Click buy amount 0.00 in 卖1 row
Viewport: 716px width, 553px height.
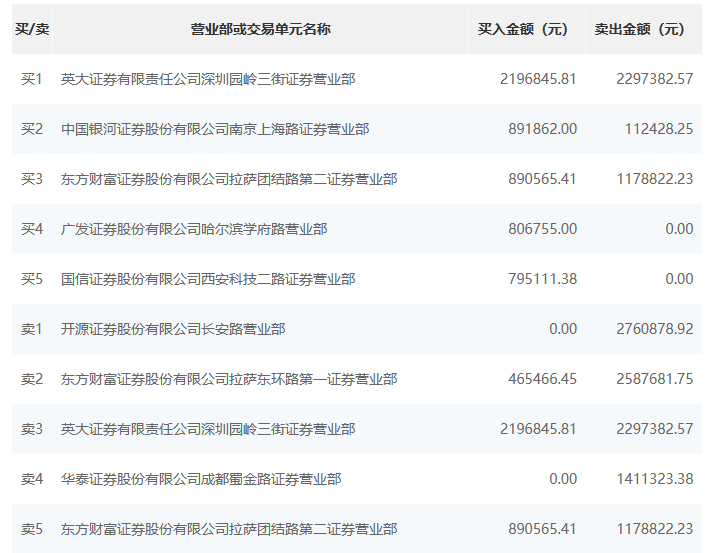coord(563,329)
